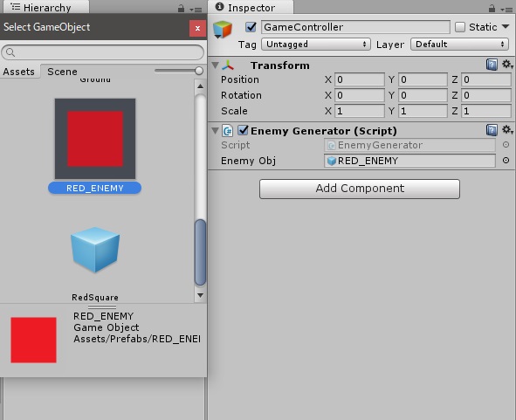The image size is (516, 420).
Task: Click the Rotation Y field
Action: pyautogui.click(x=423, y=95)
